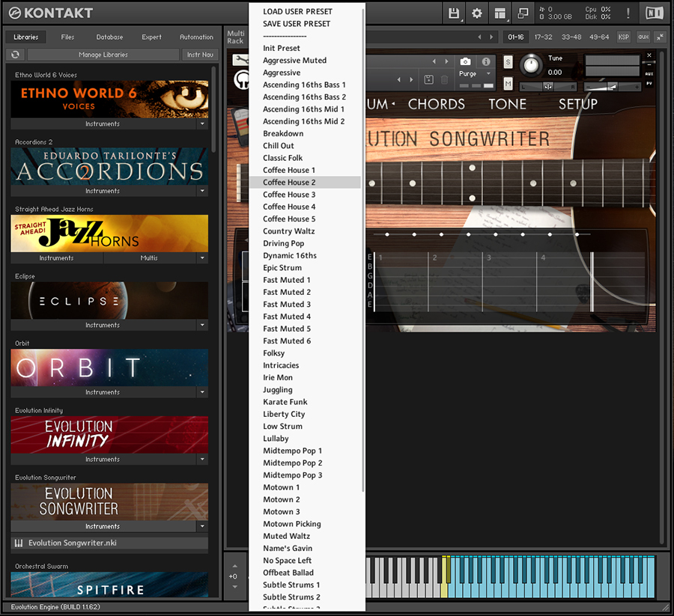Expand Eclipse library dropdown arrow
This screenshot has width=674, height=616.
202,325
